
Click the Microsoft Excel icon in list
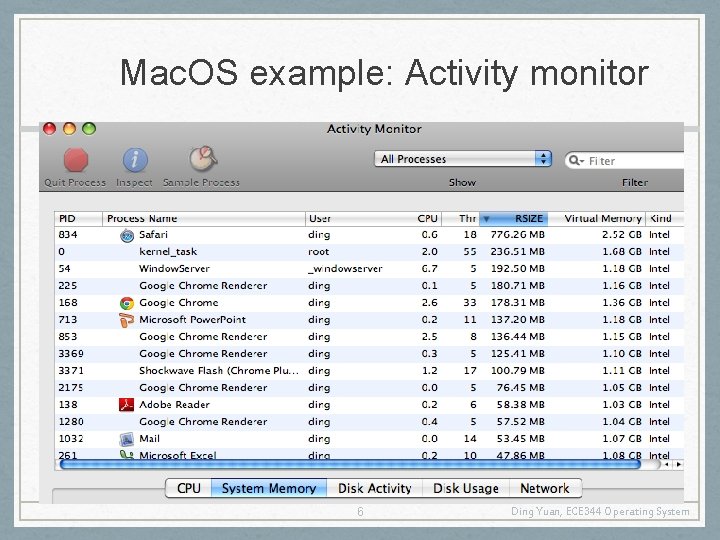(126, 455)
